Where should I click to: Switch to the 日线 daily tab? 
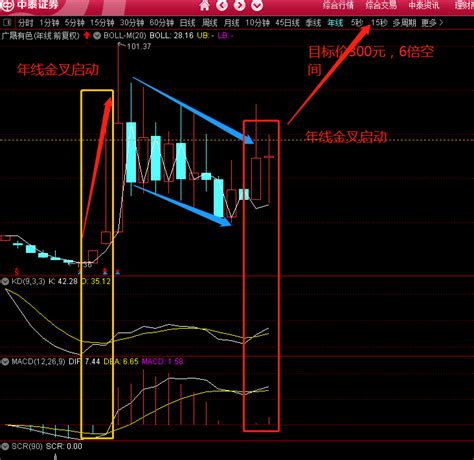[x=187, y=23]
